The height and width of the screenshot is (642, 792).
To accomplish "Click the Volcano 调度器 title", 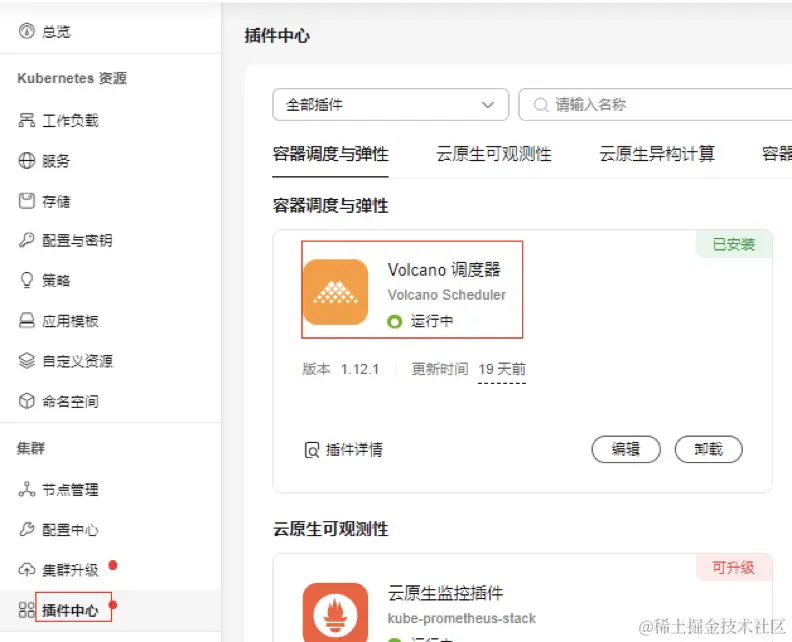I will (444, 270).
